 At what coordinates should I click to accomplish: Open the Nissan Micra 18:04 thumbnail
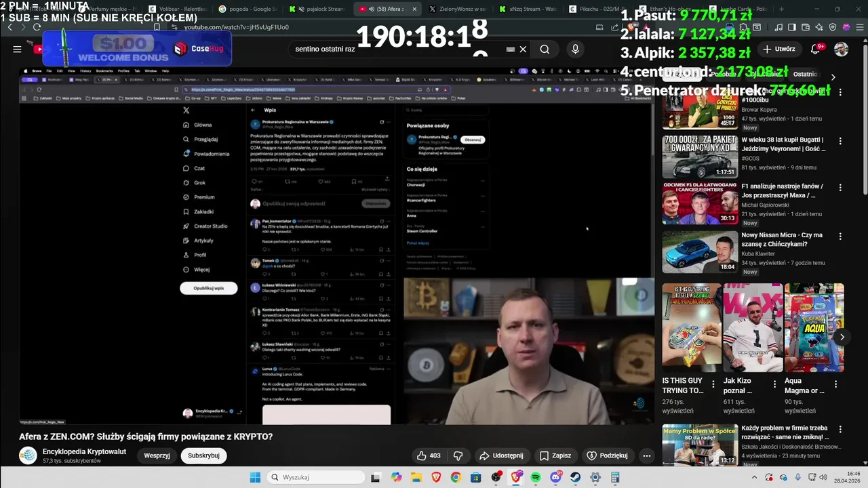(700, 252)
